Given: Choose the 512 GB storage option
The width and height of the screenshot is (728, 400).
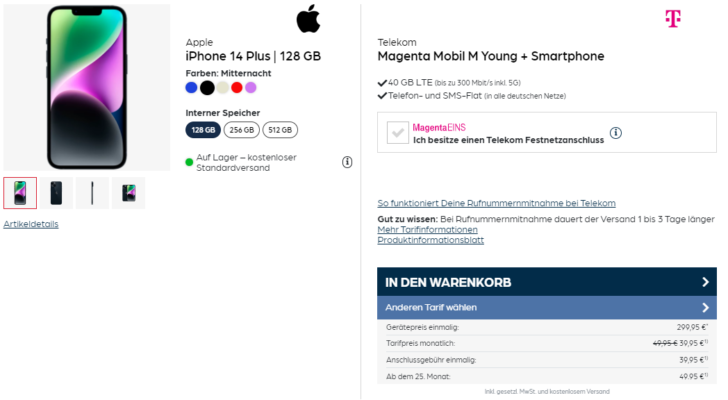Looking at the screenshot, I should point(280,130).
